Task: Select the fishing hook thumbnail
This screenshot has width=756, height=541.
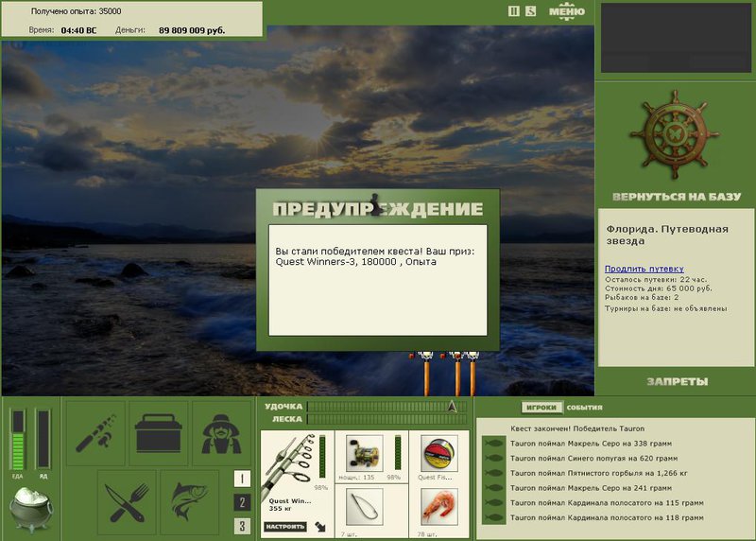Action: click(365, 507)
